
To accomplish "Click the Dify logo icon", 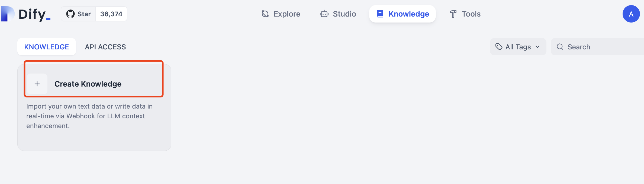I will [x=8, y=14].
